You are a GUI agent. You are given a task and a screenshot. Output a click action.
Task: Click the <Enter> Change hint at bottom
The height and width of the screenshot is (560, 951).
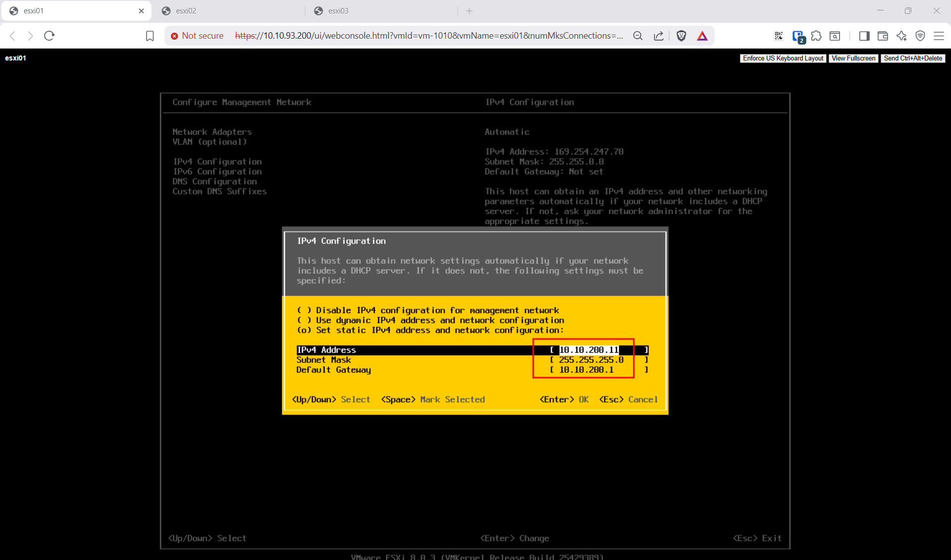click(x=514, y=538)
